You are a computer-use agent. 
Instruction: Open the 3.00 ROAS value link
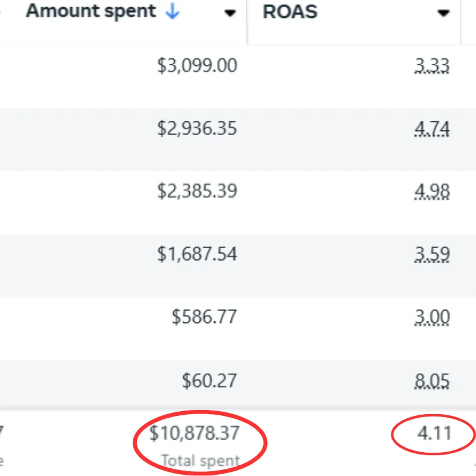(x=432, y=317)
